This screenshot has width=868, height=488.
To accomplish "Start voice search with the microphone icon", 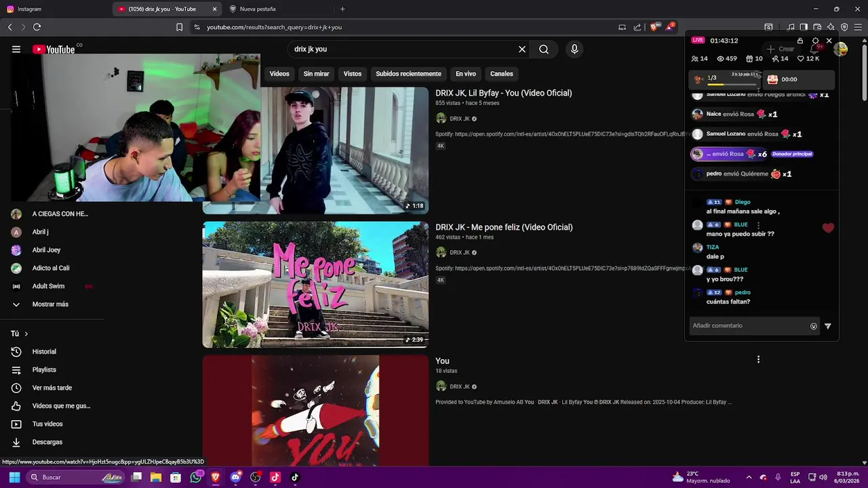I will pyautogui.click(x=574, y=49).
